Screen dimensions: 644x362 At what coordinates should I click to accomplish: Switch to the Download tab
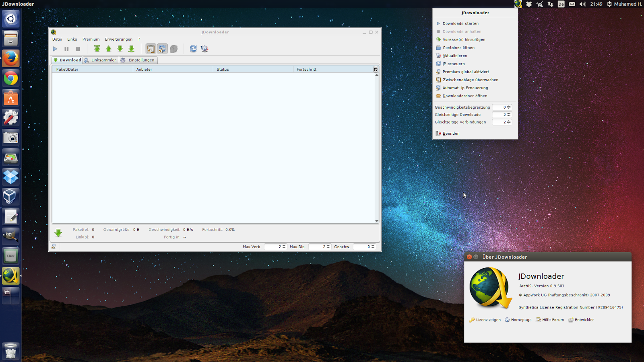click(x=67, y=60)
